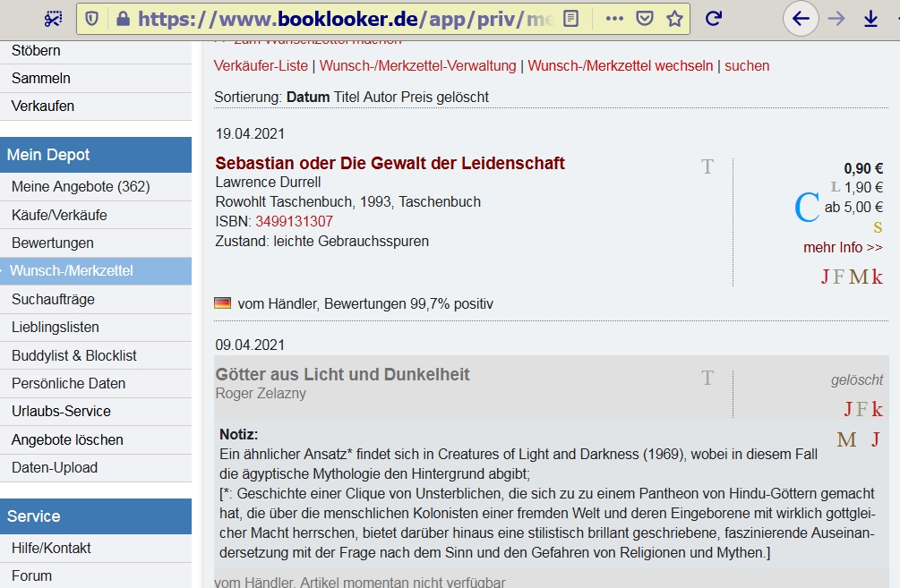Click red k icon below gelöscht label

(877, 410)
